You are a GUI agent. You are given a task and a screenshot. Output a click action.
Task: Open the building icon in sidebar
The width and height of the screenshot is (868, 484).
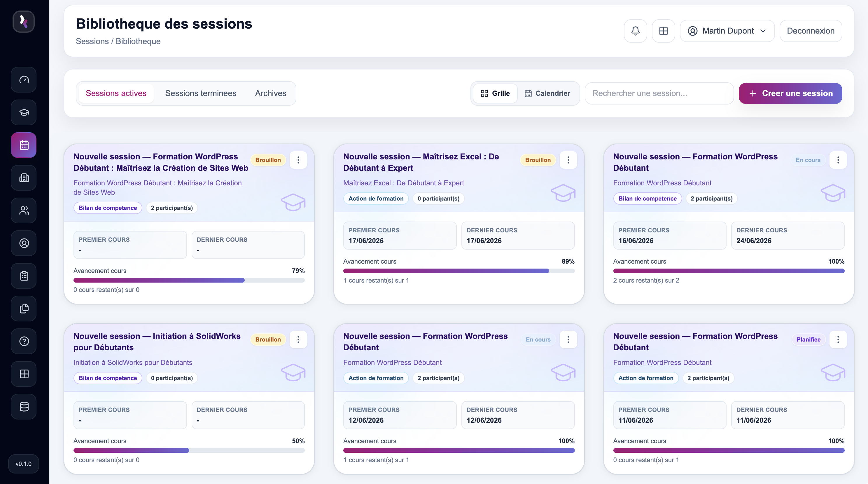tap(24, 178)
